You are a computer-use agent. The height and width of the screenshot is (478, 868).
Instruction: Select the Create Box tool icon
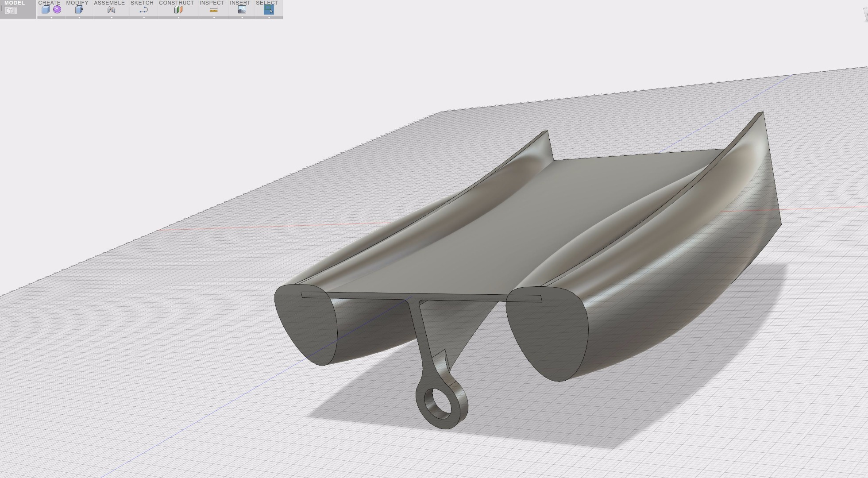point(45,10)
